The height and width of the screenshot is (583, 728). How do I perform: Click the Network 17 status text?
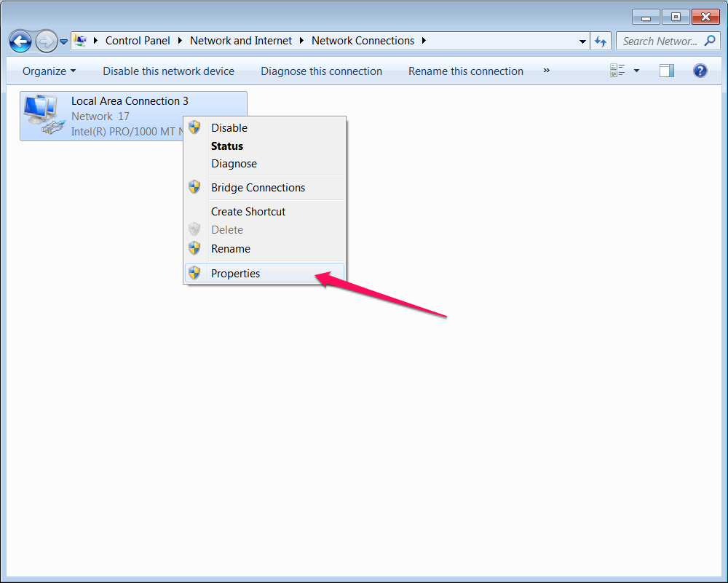click(x=100, y=116)
